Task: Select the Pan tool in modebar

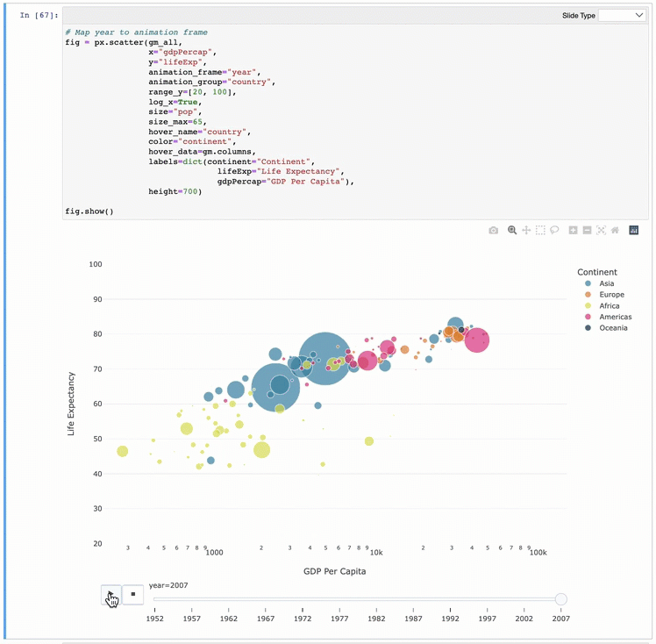Action: tap(526, 231)
